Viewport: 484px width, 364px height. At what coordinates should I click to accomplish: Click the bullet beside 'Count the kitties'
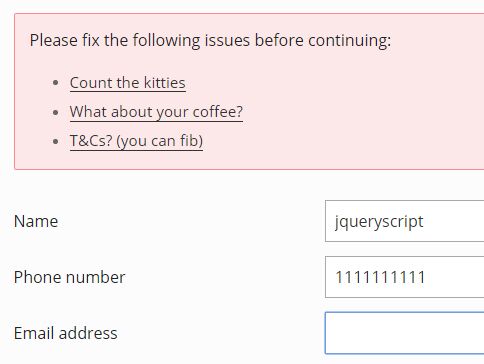pyautogui.click(x=56, y=83)
